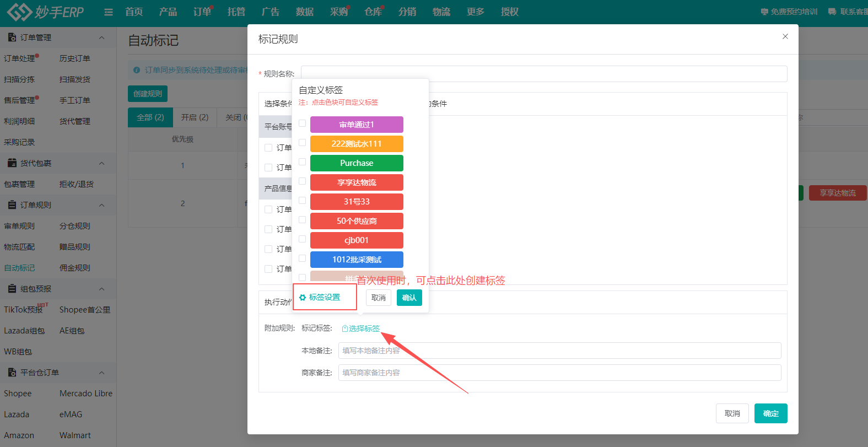
Task: Click 确认 in the 自定义标签 popup
Action: [409, 298]
